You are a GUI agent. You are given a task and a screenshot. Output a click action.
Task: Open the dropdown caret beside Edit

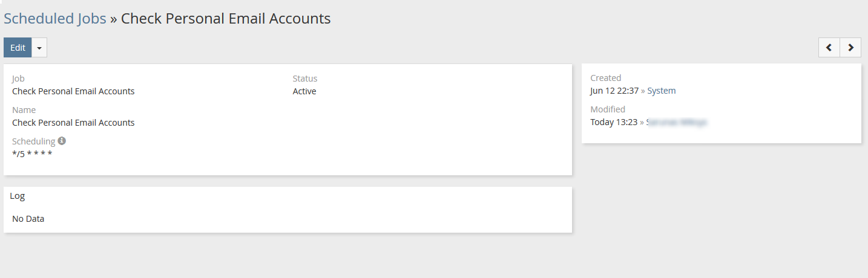pyautogui.click(x=39, y=48)
